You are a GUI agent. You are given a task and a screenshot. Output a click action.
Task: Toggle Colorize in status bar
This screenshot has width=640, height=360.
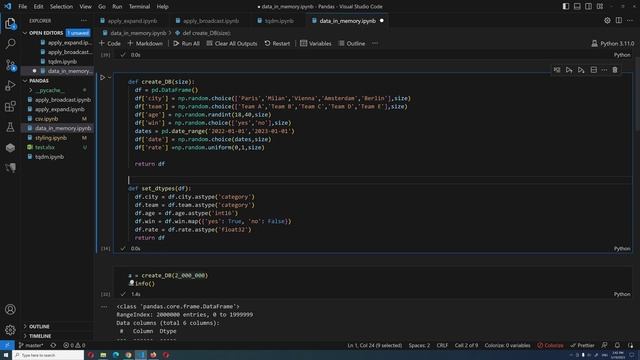(x=550, y=345)
